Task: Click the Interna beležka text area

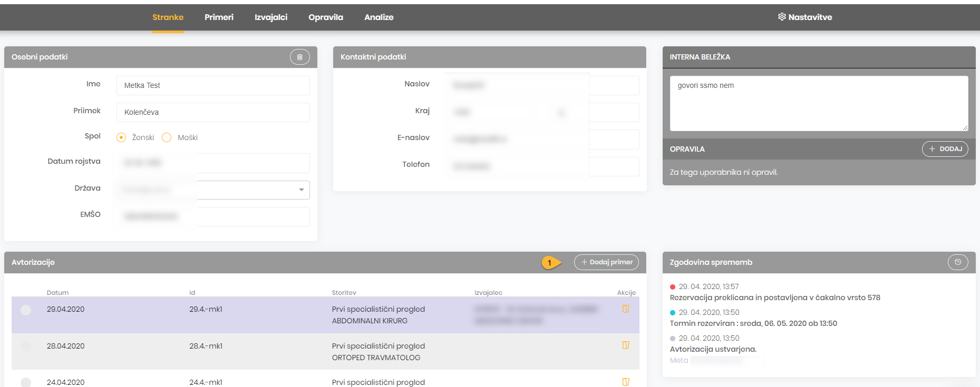Action: click(818, 103)
